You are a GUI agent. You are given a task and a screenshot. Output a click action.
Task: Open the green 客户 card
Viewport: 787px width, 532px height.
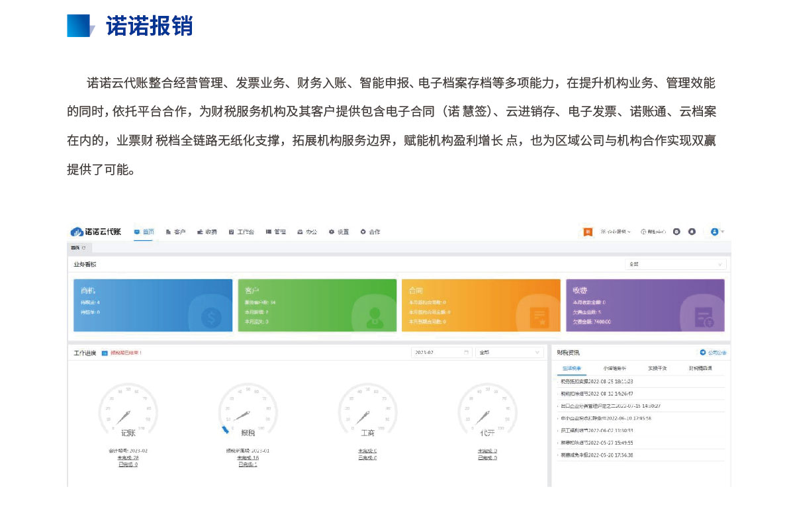tap(317, 305)
